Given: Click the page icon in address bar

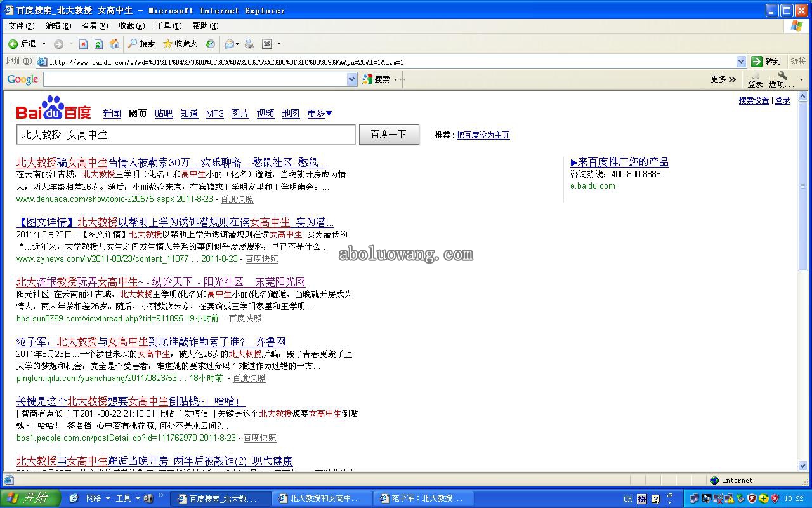Looking at the screenshot, I should coord(43,62).
